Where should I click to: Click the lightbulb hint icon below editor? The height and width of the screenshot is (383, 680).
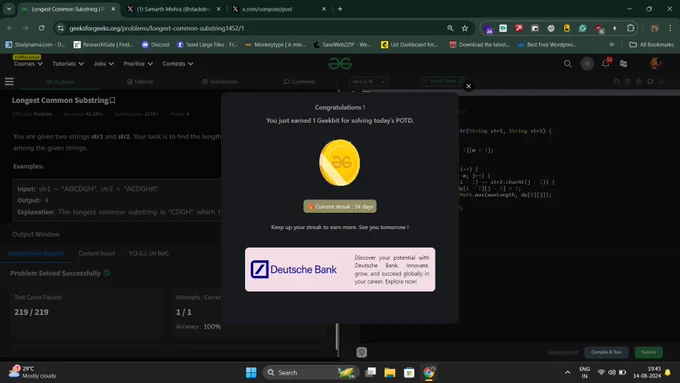pos(362,352)
